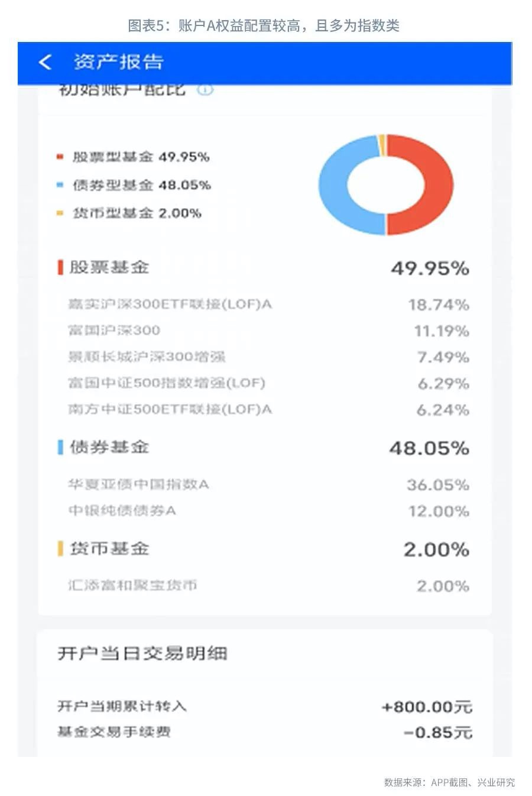Open 嘉实沪深300ETF联接(LOF)A fund

(170, 305)
